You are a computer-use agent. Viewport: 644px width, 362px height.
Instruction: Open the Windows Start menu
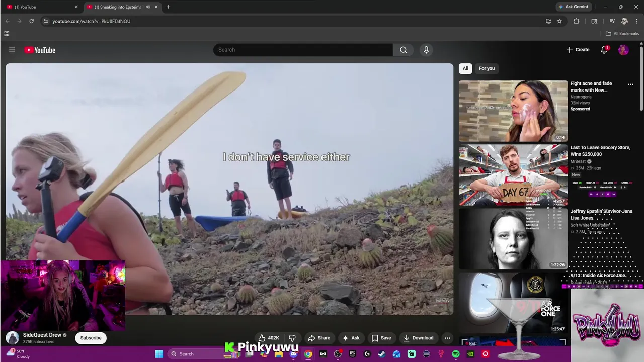tap(159, 354)
